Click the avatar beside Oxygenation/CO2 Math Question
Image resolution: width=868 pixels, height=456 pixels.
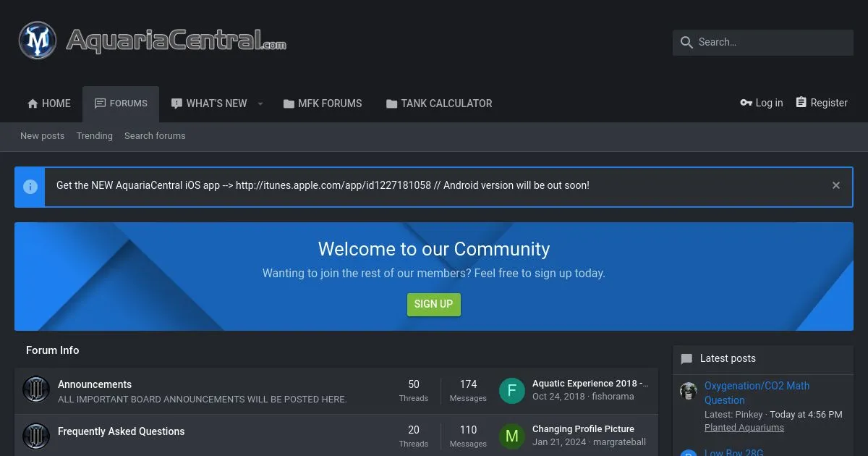[689, 391]
